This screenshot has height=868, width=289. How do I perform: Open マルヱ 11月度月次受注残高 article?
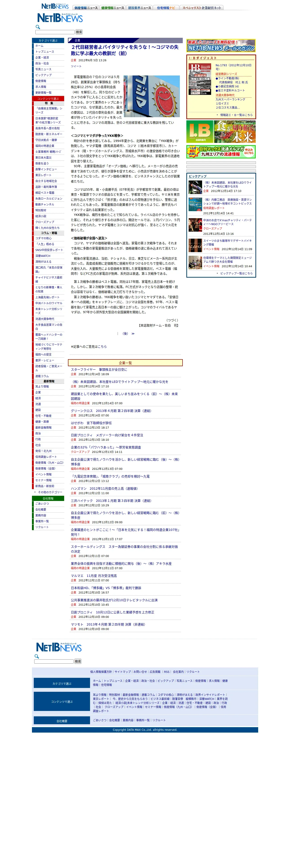94,576
